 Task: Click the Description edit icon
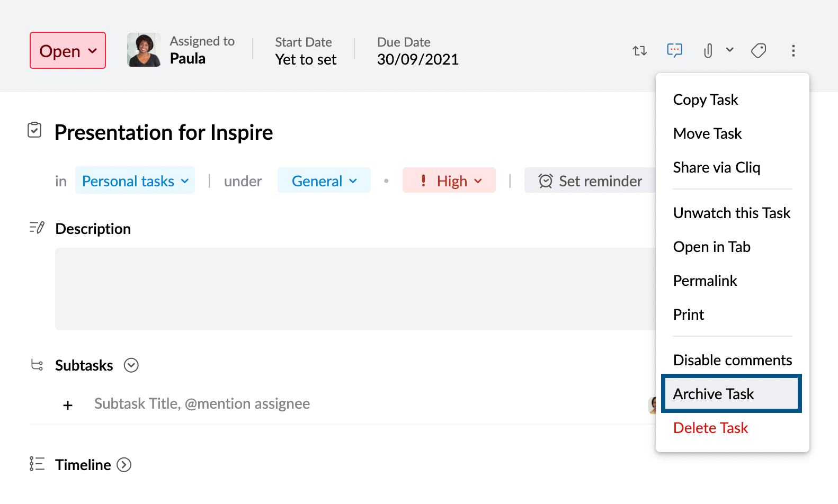click(37, 228)
